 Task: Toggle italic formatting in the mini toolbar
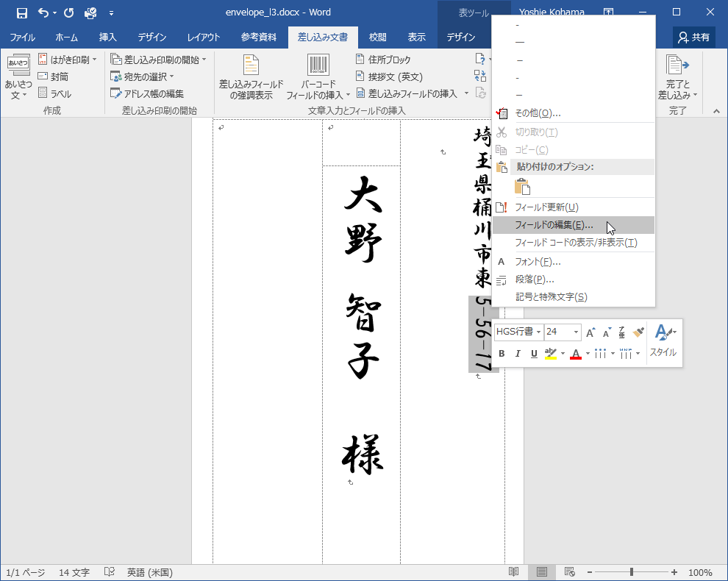click(x=517, y=354)
